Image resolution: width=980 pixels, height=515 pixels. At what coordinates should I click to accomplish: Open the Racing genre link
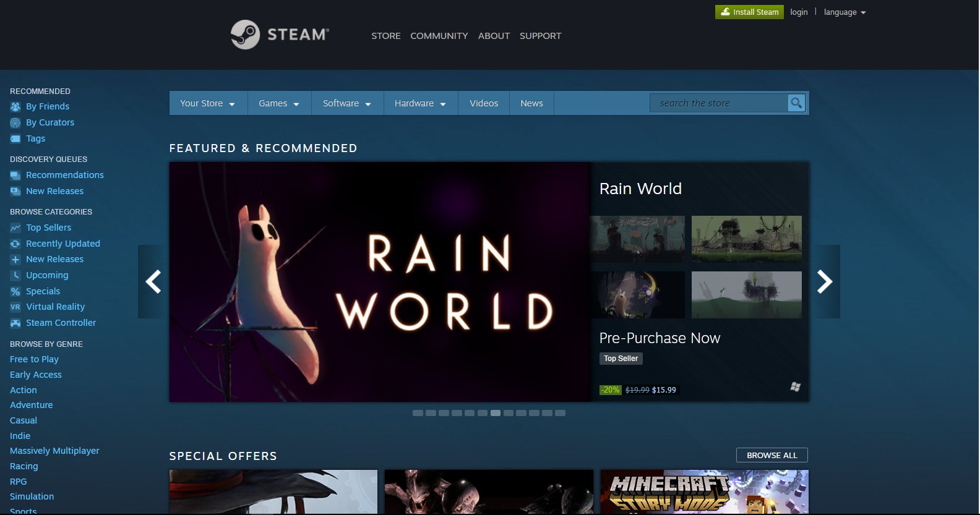24,466
